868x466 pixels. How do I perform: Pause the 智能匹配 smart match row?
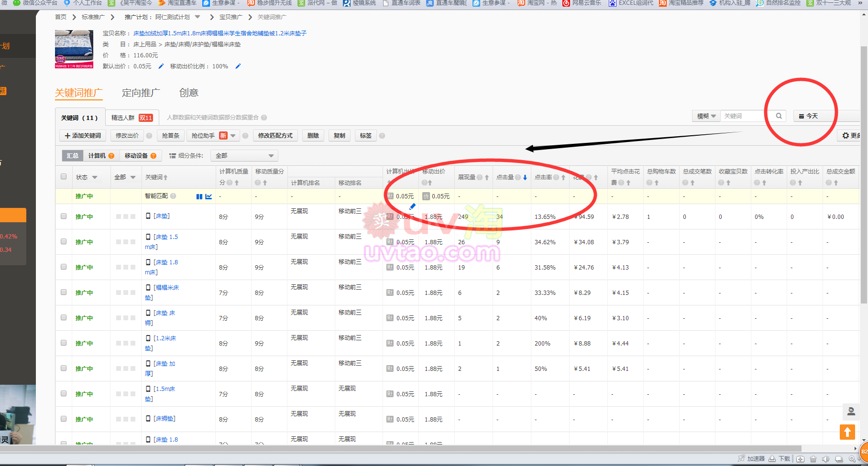199,196
